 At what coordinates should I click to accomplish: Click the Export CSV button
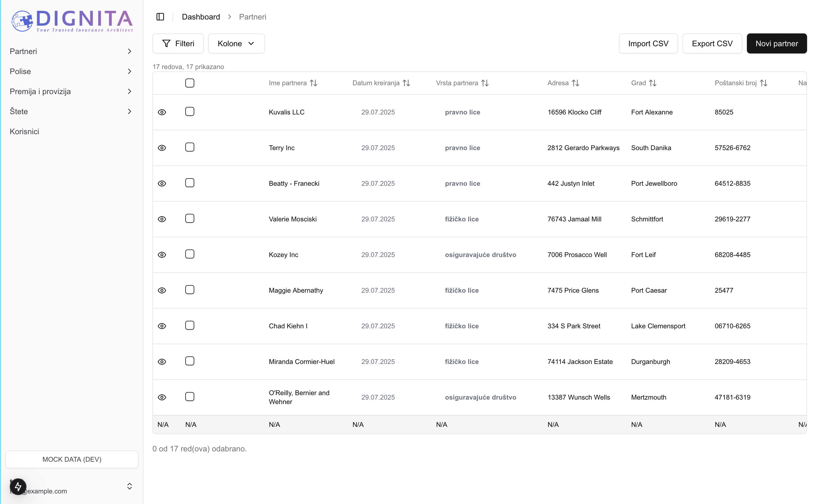[712, 44]
